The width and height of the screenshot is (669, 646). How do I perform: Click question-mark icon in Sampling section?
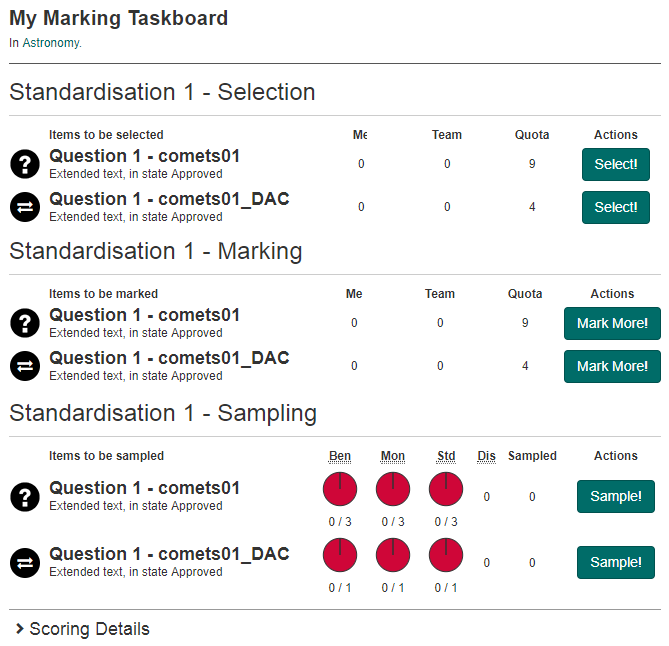pos(25,496)
